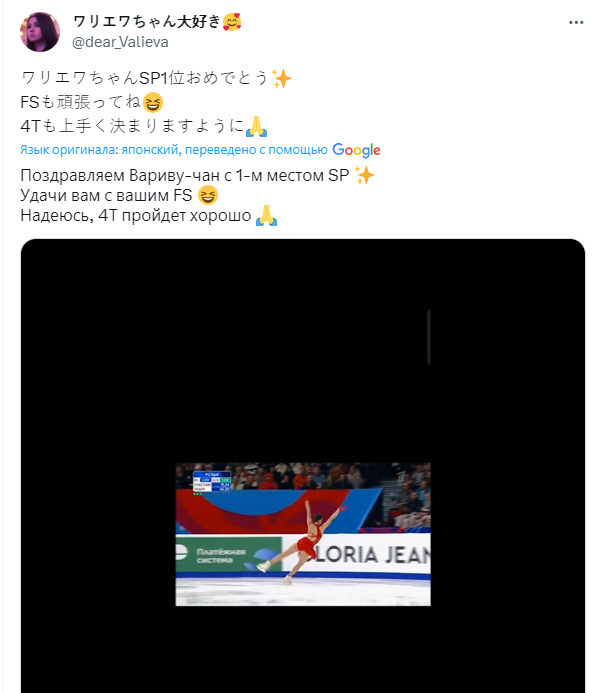Click the praying hands emoji after 'пройдет хорошо'
Screen dimensions: 595x693
(266, 216)
